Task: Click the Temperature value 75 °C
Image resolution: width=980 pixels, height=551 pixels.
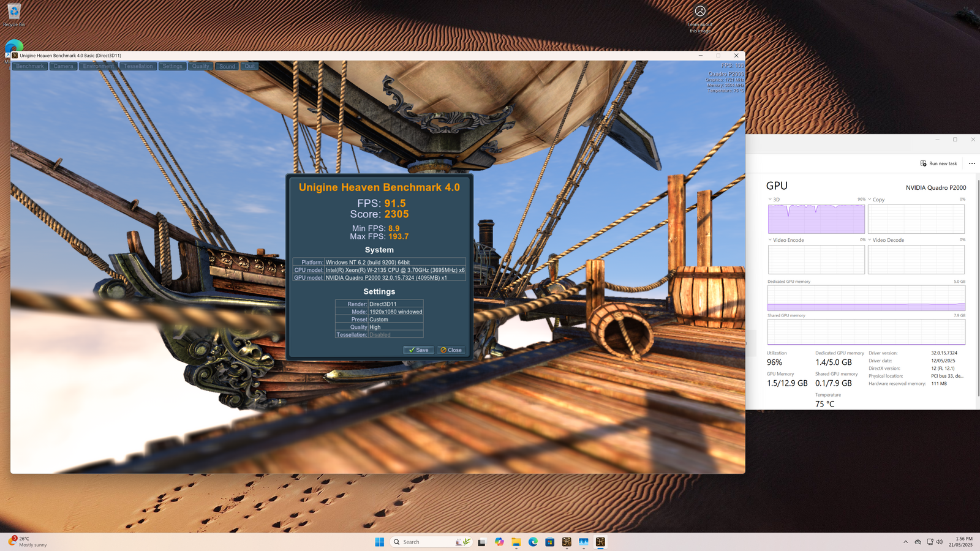Action: (824, 404)
